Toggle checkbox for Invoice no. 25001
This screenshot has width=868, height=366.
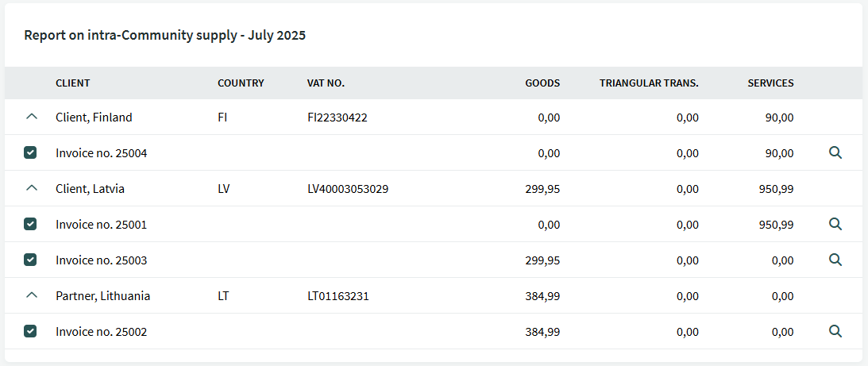click(30, 224)
